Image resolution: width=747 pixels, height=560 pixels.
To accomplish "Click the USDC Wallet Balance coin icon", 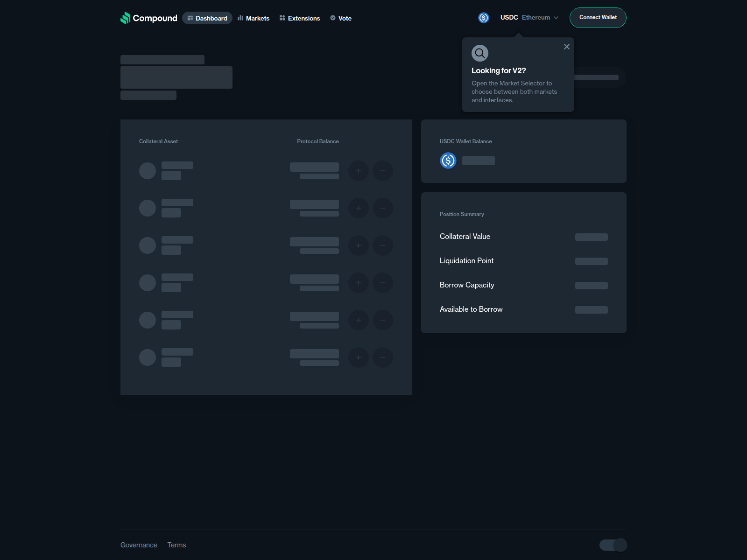I will coord(448,161).
